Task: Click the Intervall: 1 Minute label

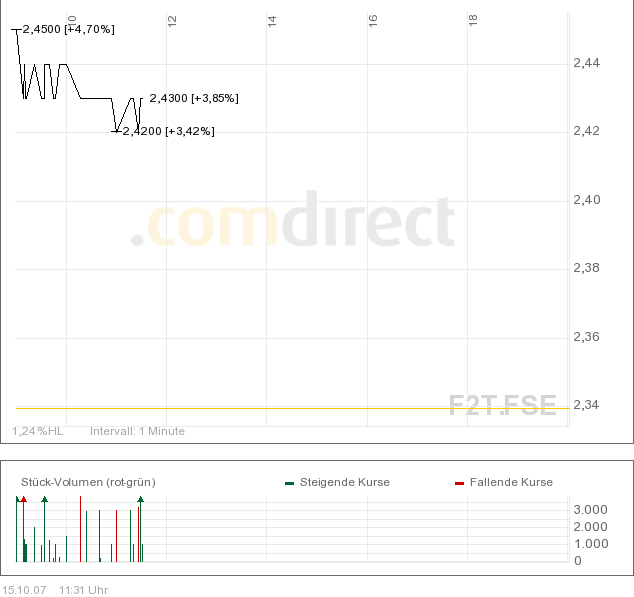Action: pyautogui.click(x=137, y=431)
